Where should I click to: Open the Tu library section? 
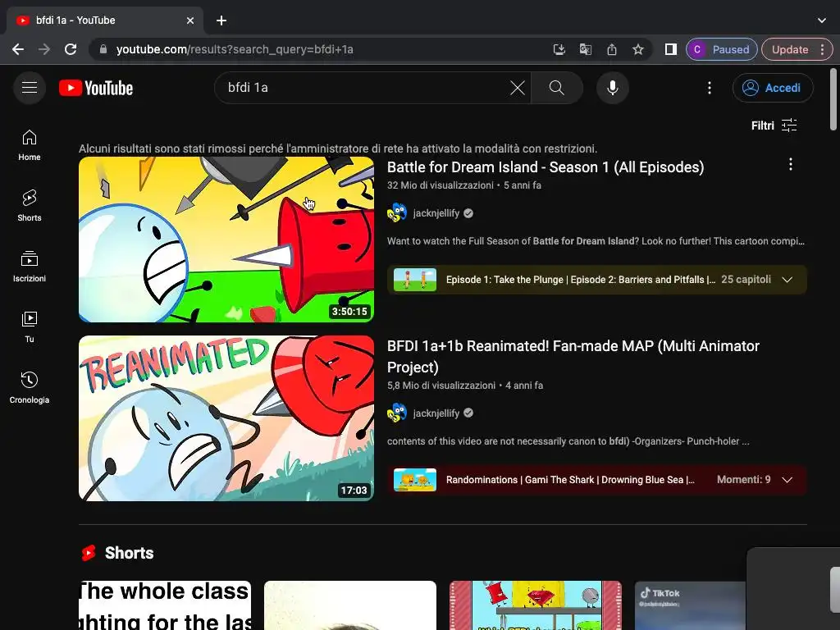[x=30, y=326]
